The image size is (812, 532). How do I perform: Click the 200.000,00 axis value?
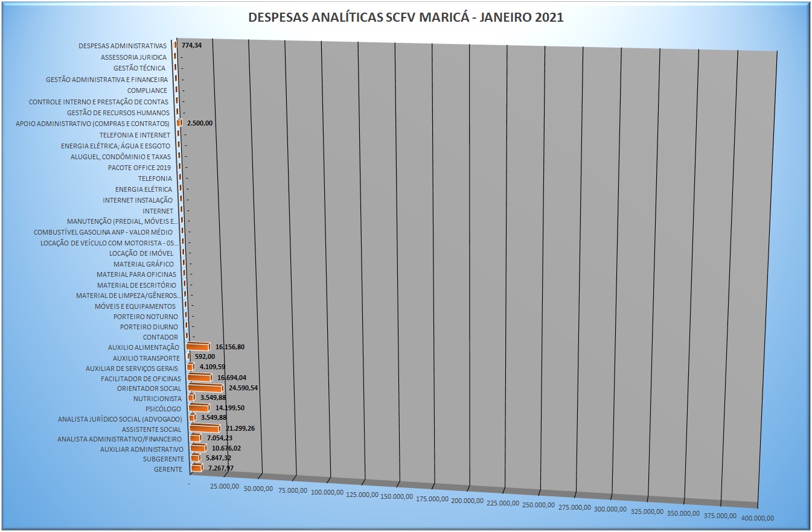(x=468, y=501)
